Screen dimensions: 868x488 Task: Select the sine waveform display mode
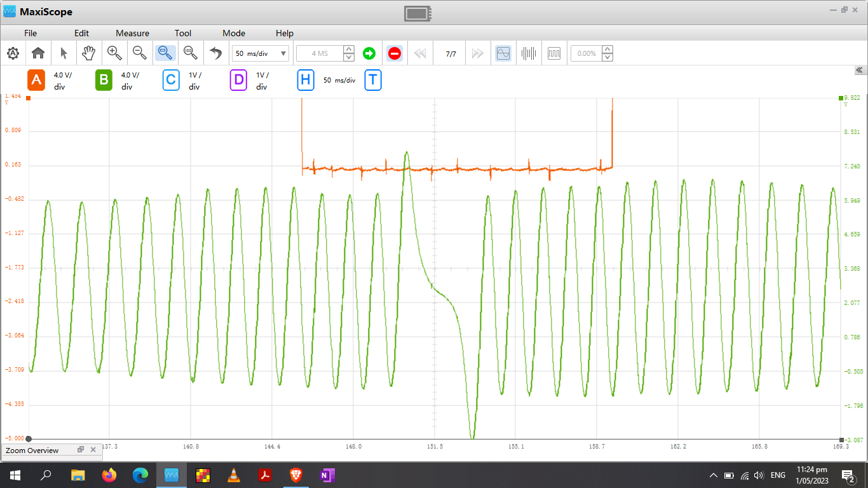[x=503, y=53]
